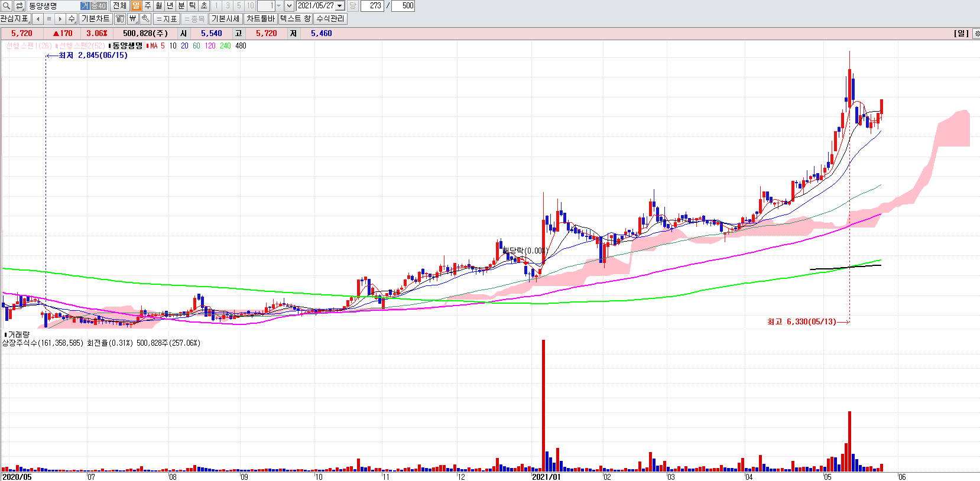Click the MA 60 legend number

click(x=196, y=45)
